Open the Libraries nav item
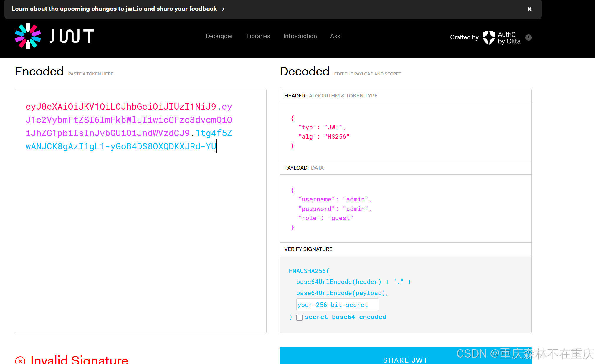The width and height of the screenshot is (595, 364). click(x=258, y=36)
